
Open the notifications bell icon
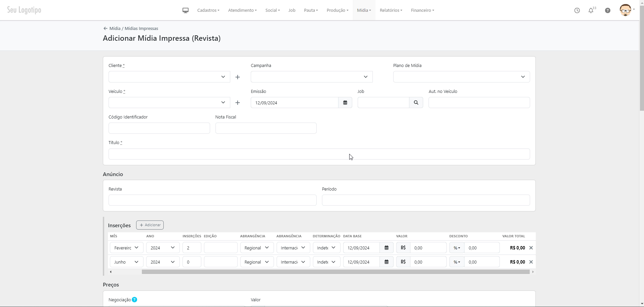point(591,10)
